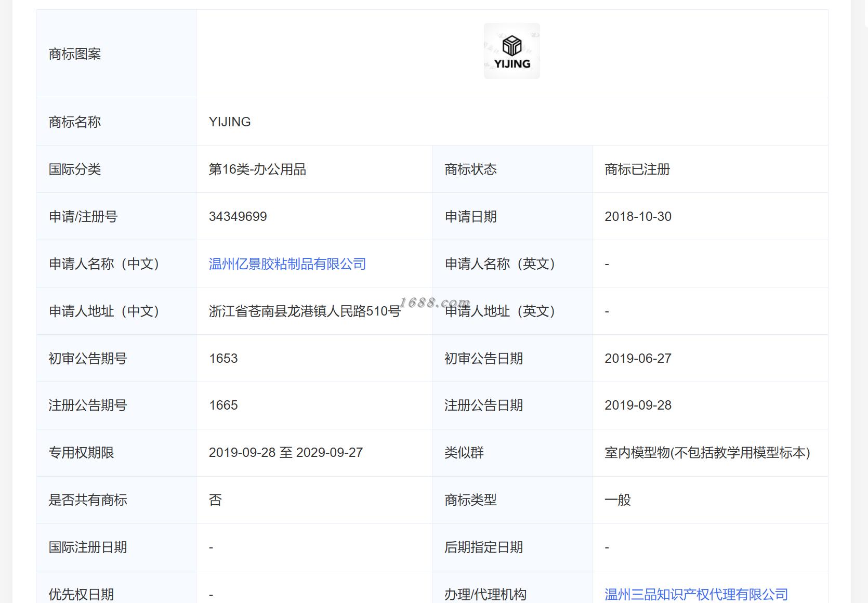Click the 商标类型 label
Image resolution: width=868 pixels, height=603 pixels.
[470, 500]
